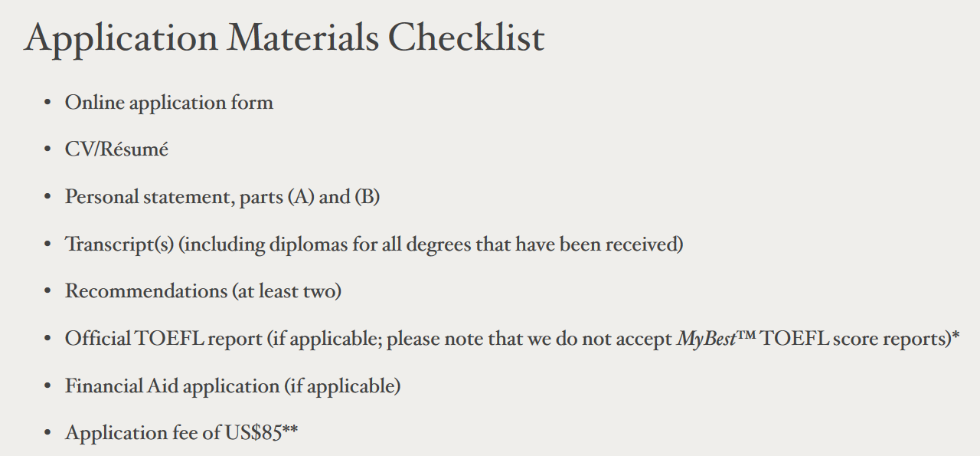Click the bullet point beside CV/Résumé
Screen dimensions: 980x456
(47, 150)
